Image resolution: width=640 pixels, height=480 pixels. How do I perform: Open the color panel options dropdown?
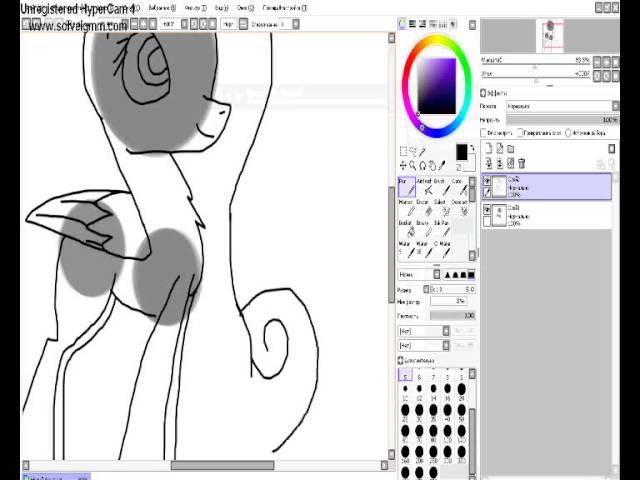coord(472,25)
